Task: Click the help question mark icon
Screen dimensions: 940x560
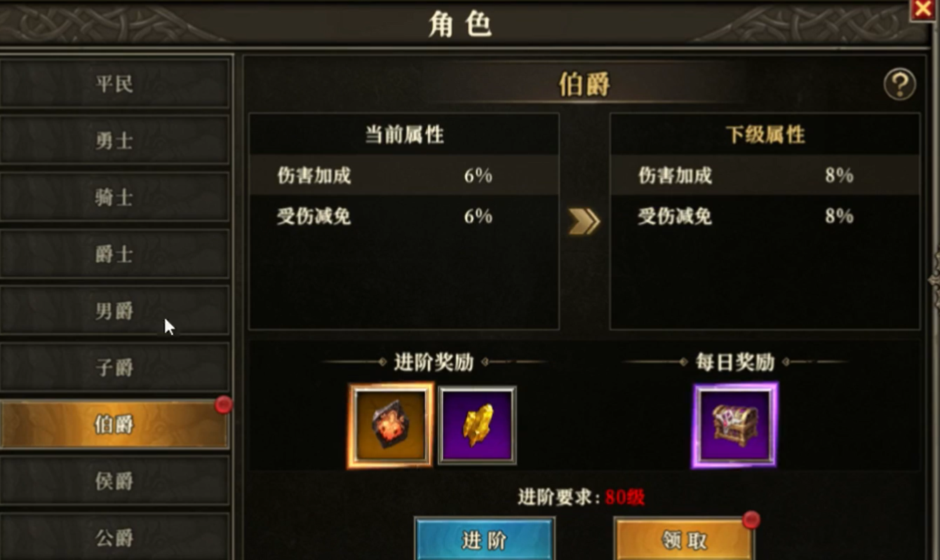Action: [899, 86]
